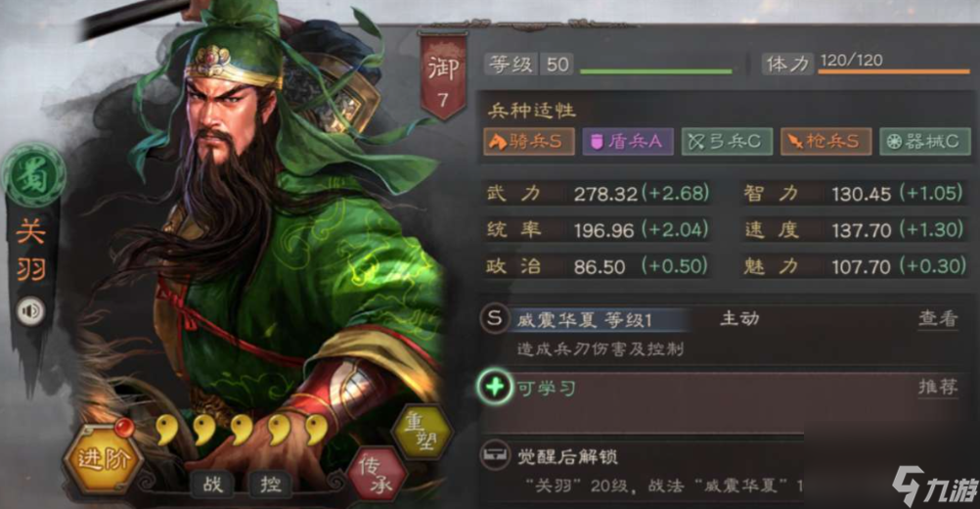Tap the 进阶 advance hexagon button

pos(103,459)
